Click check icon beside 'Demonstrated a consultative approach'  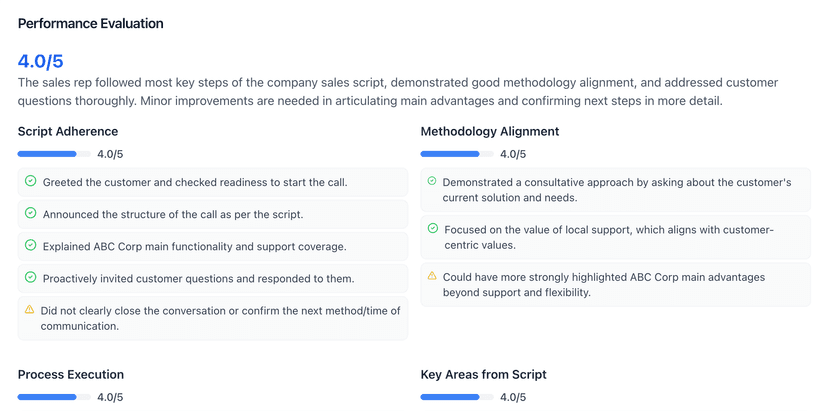pos(432,181)
